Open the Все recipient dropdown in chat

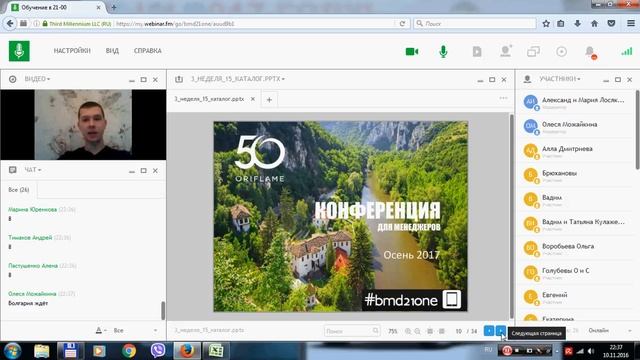135,330
